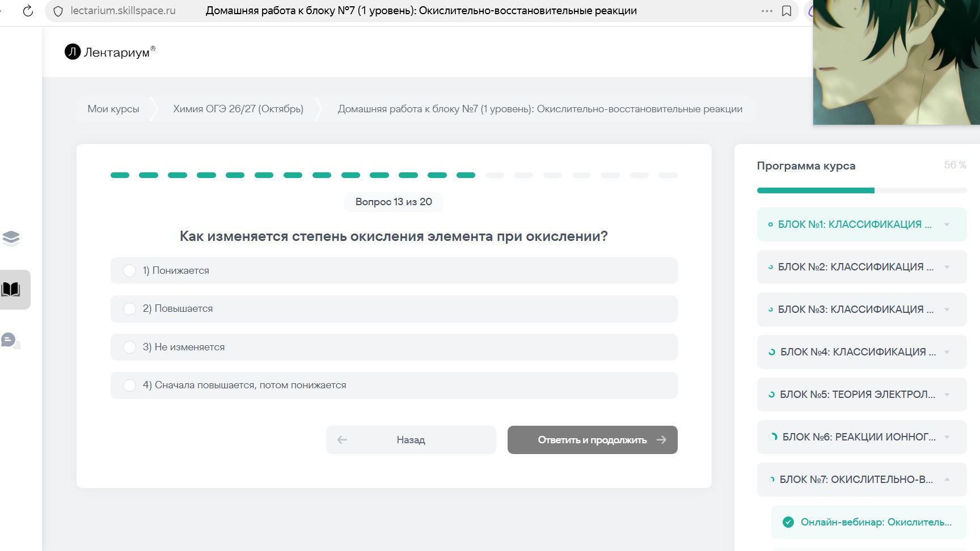Expand БЛОК №3 chevron
This screenshot has width=980, height=551.
point(947,310)
